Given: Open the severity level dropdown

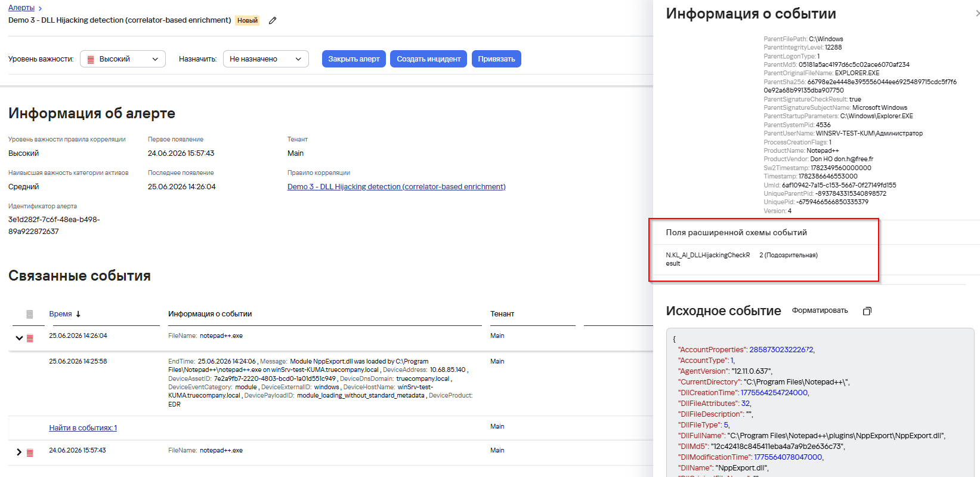Looking at the screenshot, I should pyautogui.click(x=123, y=59).
